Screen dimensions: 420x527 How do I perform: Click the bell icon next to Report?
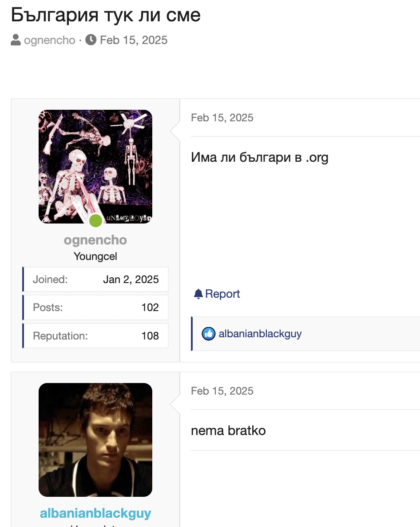[198, 294]
